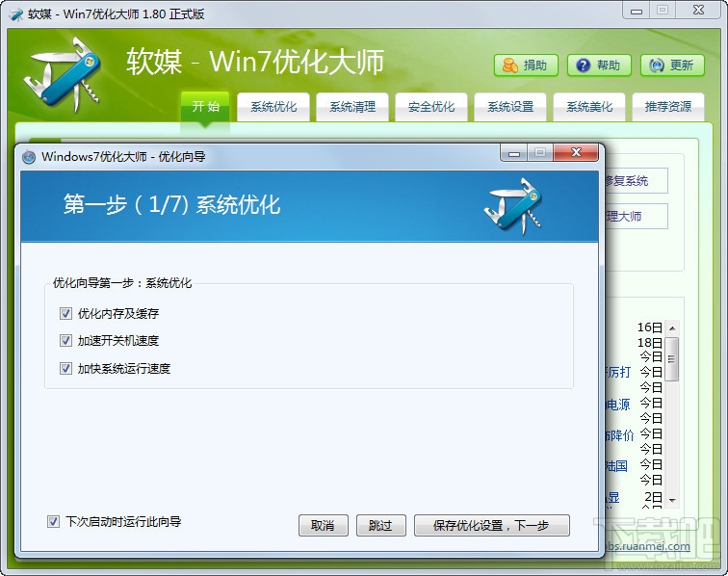Click the 捐助 donate button

(x=526, y=65)
